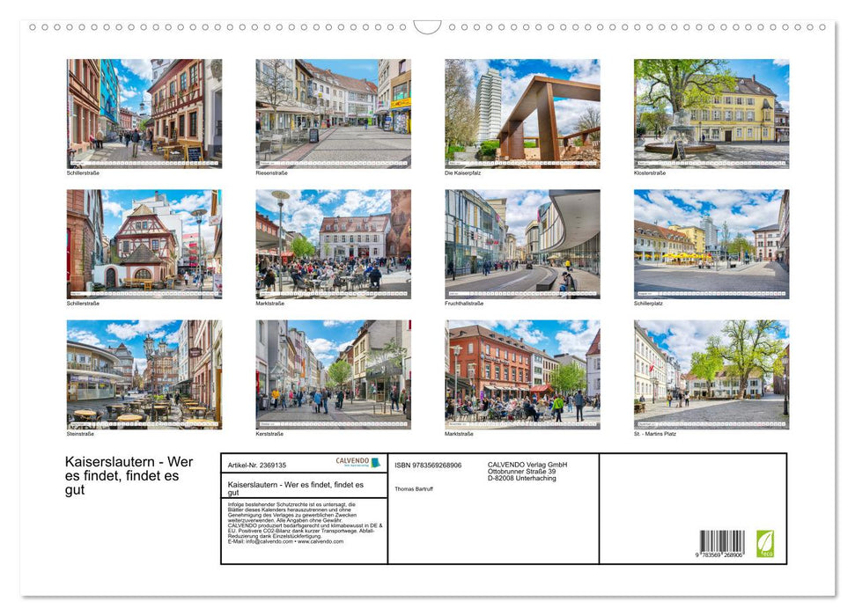Click the "Riesenstraße" caption
The width and height of the screenshot is (855, 616).
pos(271,172)
